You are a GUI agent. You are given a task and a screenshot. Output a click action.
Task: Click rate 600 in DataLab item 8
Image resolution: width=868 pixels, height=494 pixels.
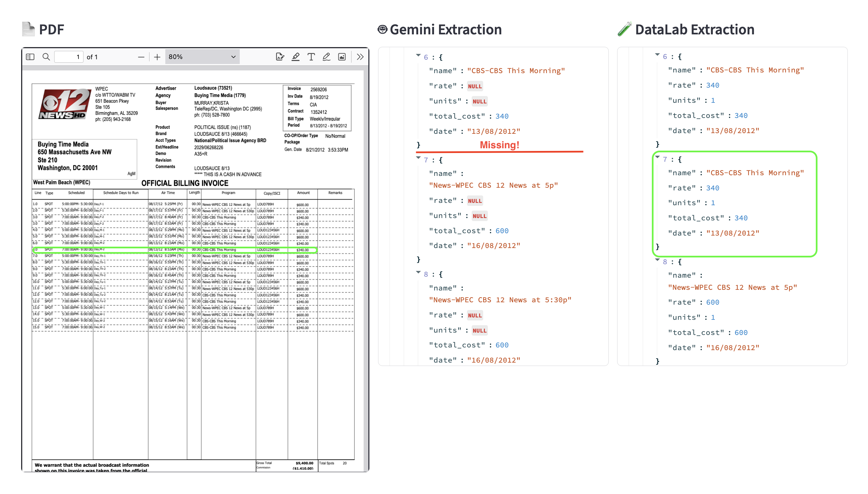[712, 302]
